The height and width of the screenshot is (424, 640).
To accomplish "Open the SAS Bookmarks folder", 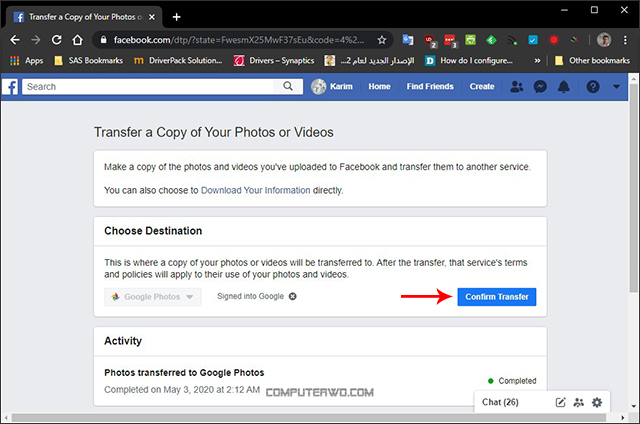I will click(89, 60).
